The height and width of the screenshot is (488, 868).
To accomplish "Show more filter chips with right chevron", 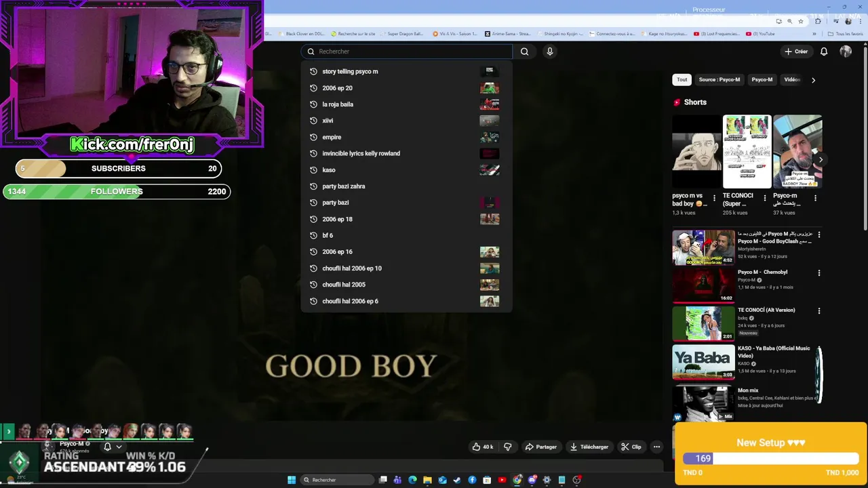I will tap(813, 80).
